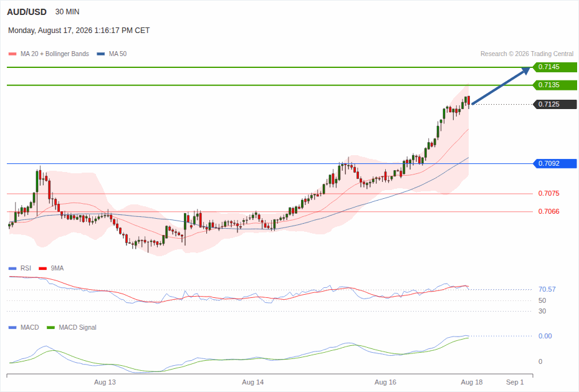Click the 0.7066 support price label
This screenshot has height=392, width=579.
[548, 211]
